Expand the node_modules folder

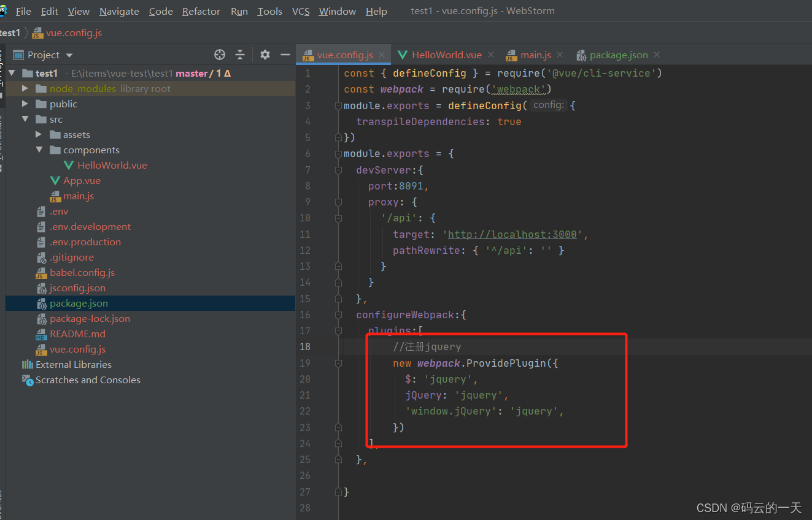[25, 88]
